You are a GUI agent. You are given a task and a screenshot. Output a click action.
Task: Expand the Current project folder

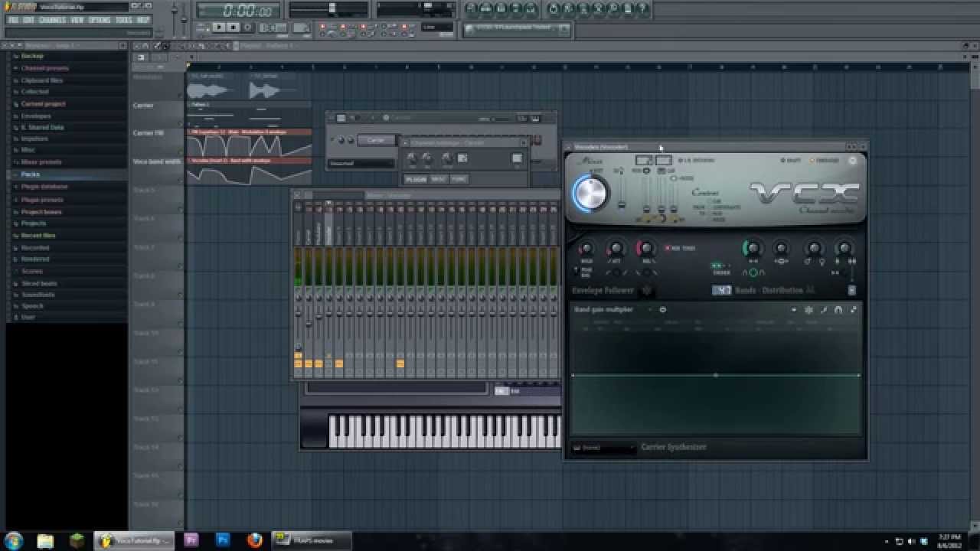[x=43, y=103]
